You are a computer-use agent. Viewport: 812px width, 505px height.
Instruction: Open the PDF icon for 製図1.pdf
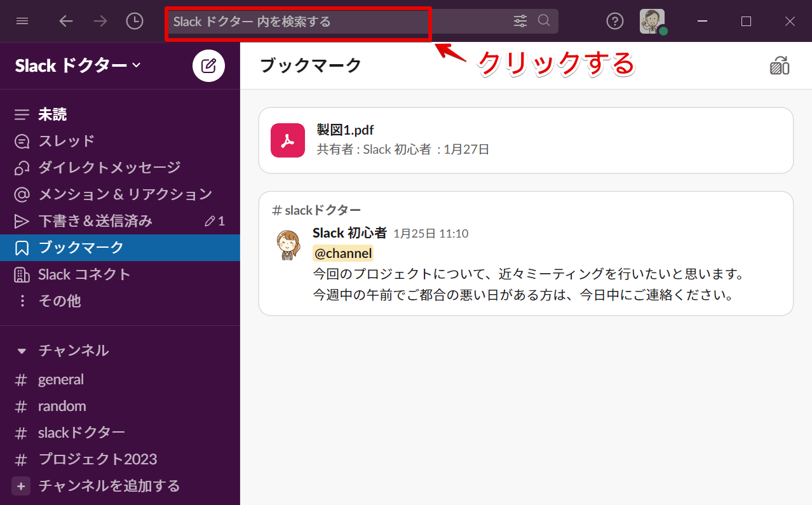pyautogui.click(x=287, y=140)
